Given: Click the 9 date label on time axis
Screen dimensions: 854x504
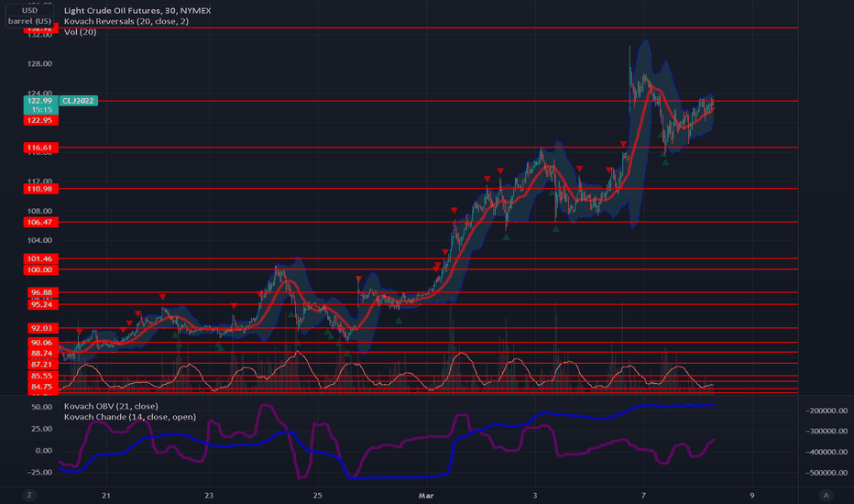Looking at the screenshot, I should [752, 495].
